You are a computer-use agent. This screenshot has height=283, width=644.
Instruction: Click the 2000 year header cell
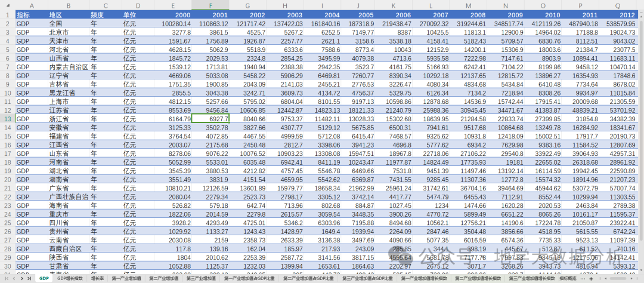pyautogui.click(x=172, y=14)
